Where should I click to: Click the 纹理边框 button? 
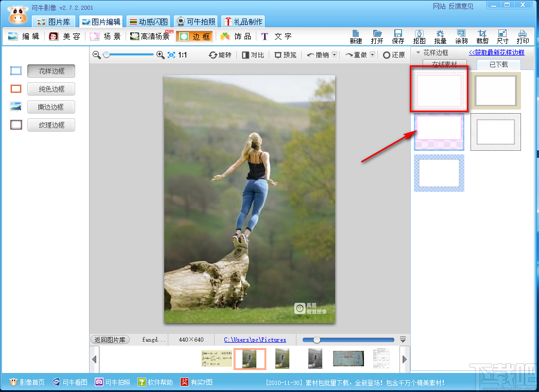[51, 124]
